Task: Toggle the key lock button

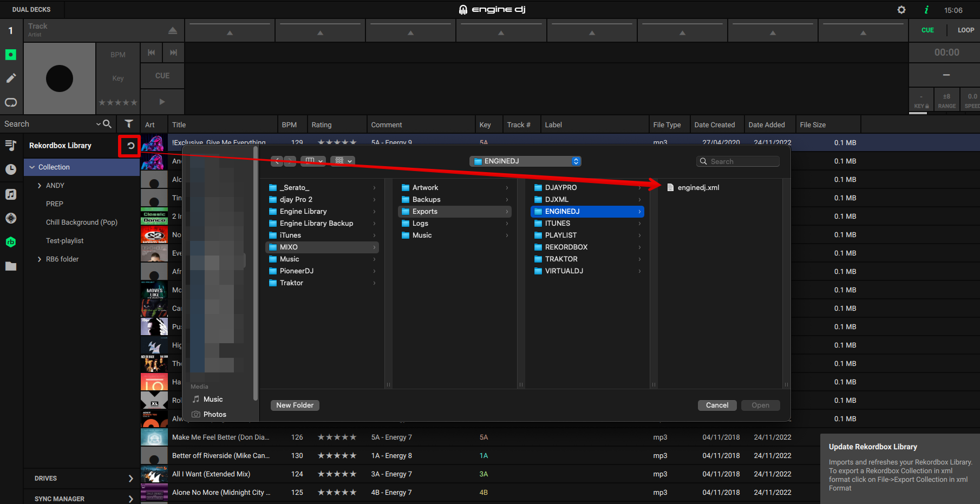Action: (x=921, y=100)
